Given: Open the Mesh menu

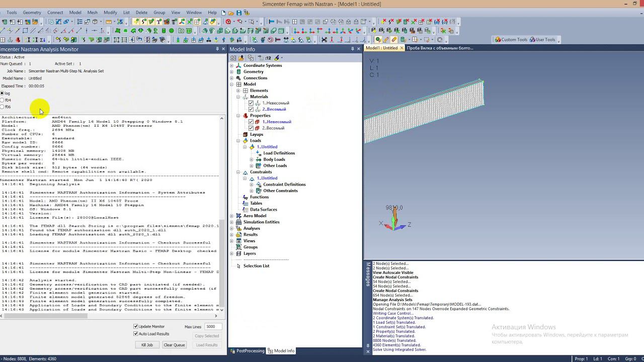Looking at the screenshot, I should pyautogui.click(x=92, y=13).
